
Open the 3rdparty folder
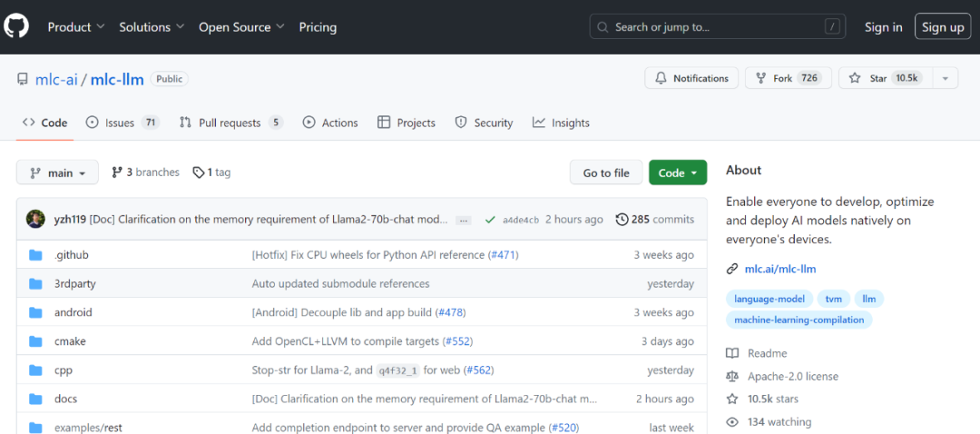75,283
